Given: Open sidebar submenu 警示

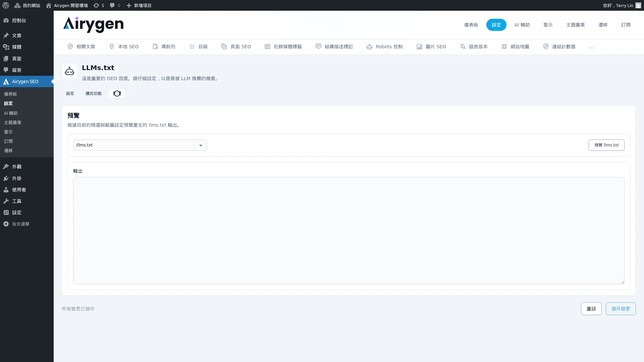Looking at the screenshot, I should click(8, 132).
